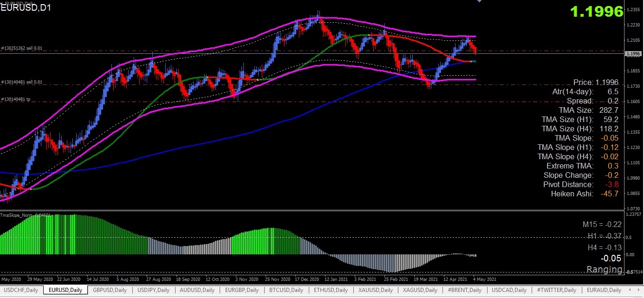Switch to the EURAUD,Daily tab

click(x=604, y=290)
